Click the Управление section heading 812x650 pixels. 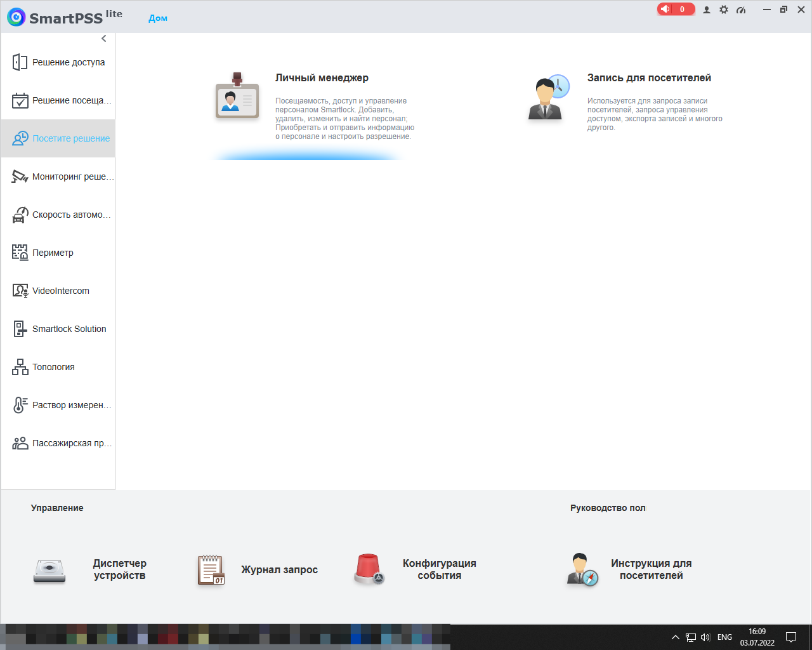[x=57, y=508]
